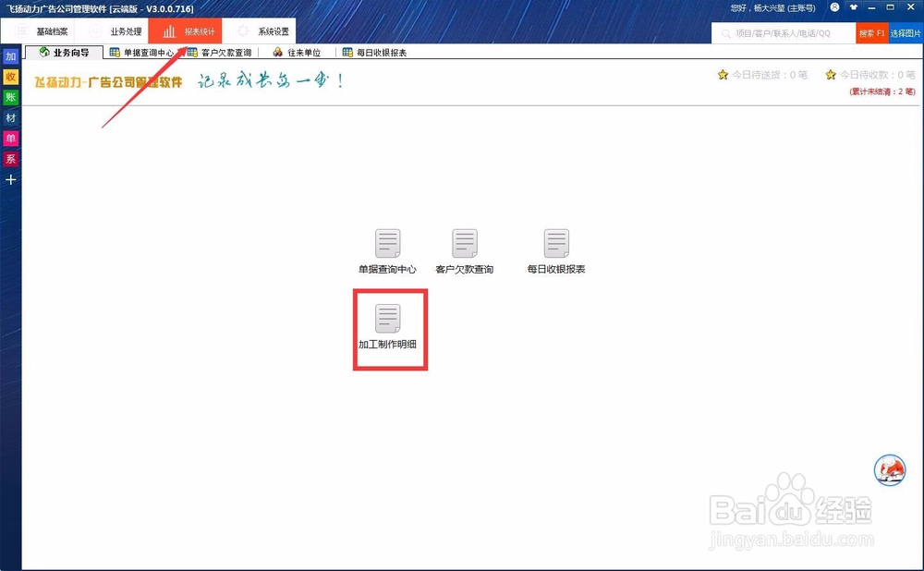
Task: Click the skin theme icon beside the avatar
Action: click(856, 8)
